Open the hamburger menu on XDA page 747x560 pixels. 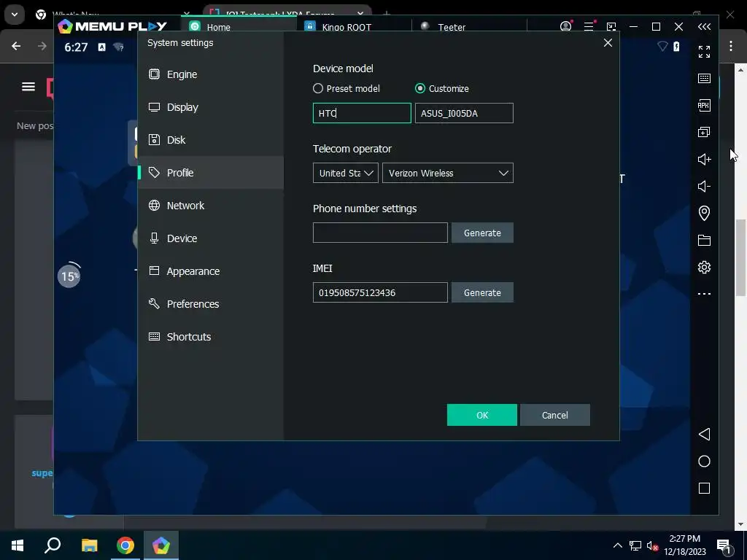(x=28, y=87)
